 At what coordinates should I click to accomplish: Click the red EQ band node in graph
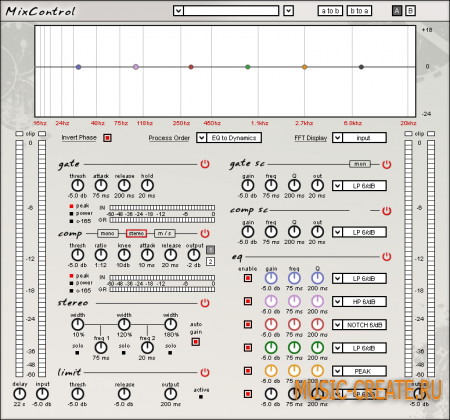coord(191,67)
